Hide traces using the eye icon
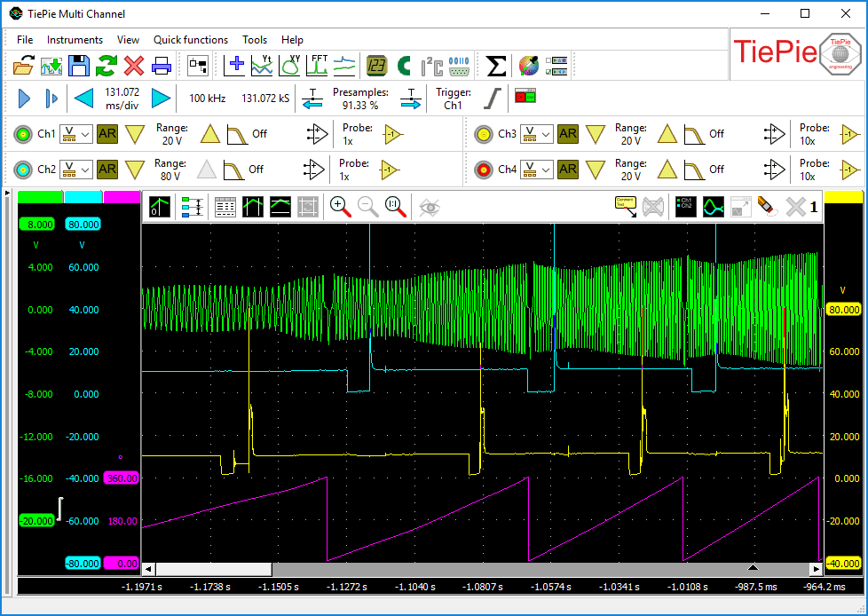868x616 pixels. tap(430, 207)
